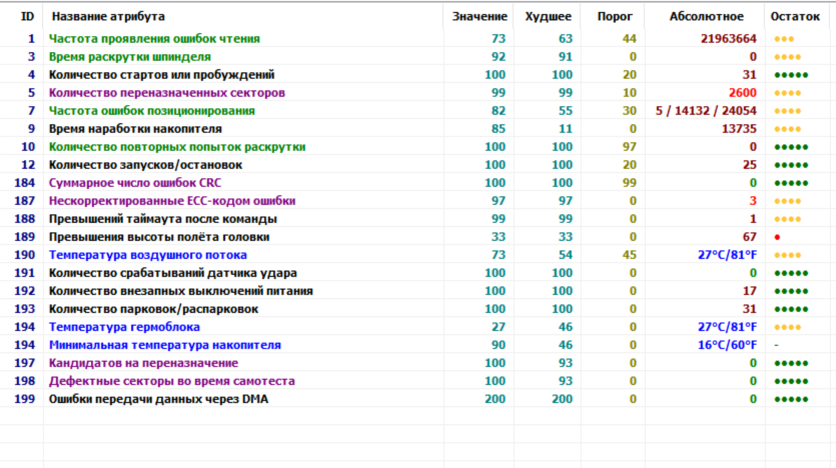Click green dots indicator for 'Количество парковок/распарковок'
This screenshot has width=836, height=468.
point(790,309)
